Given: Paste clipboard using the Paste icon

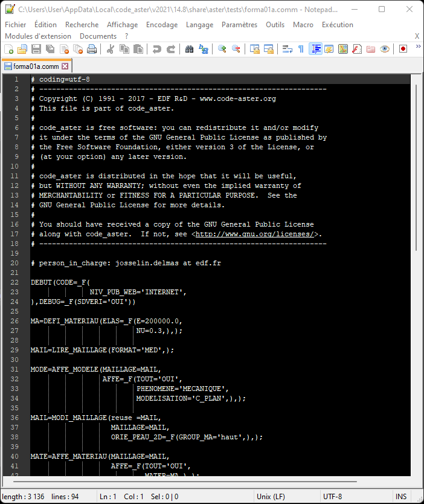Looking at the screenshot, I should coord(138,49).
